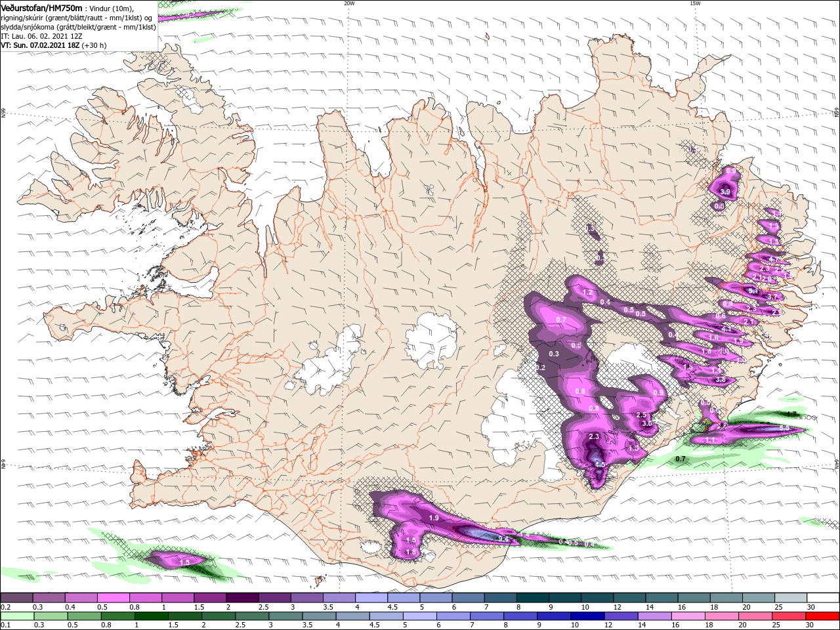Click the palest green 0.1–0.3 swatch in the bottom legend row

(x=17, y=616)
